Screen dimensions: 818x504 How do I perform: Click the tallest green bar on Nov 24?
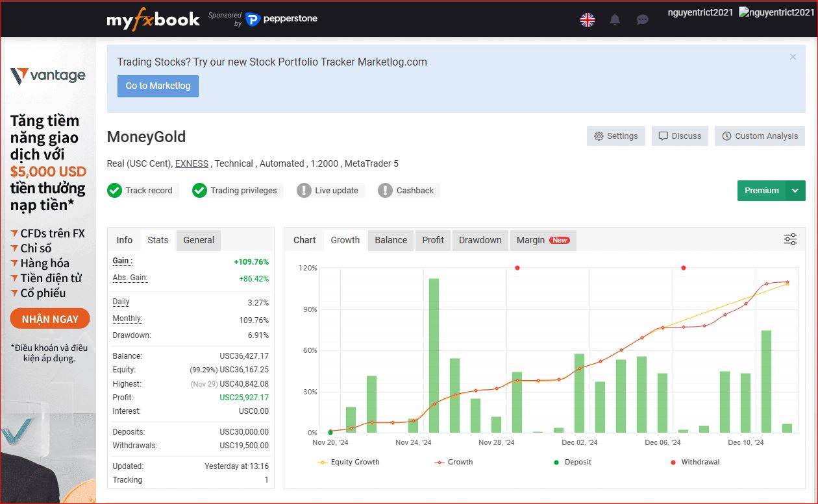[434, 355]
